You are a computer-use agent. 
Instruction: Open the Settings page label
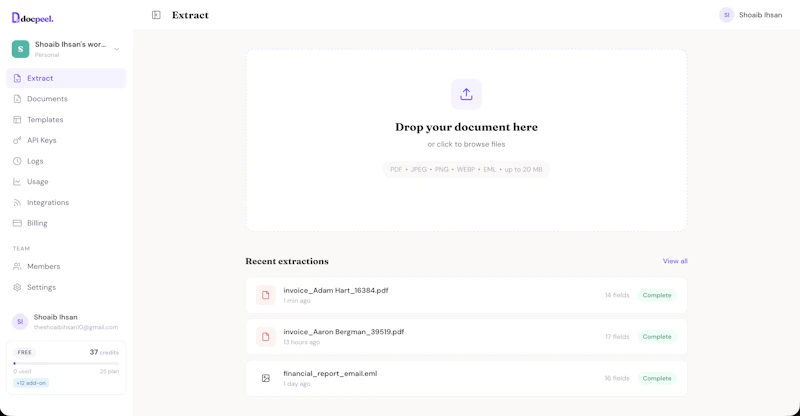(41, 287)
